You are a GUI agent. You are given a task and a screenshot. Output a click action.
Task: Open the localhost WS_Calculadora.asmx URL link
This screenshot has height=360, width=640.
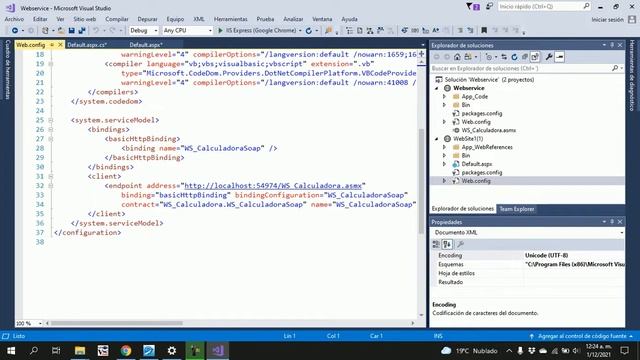(273, 186)
